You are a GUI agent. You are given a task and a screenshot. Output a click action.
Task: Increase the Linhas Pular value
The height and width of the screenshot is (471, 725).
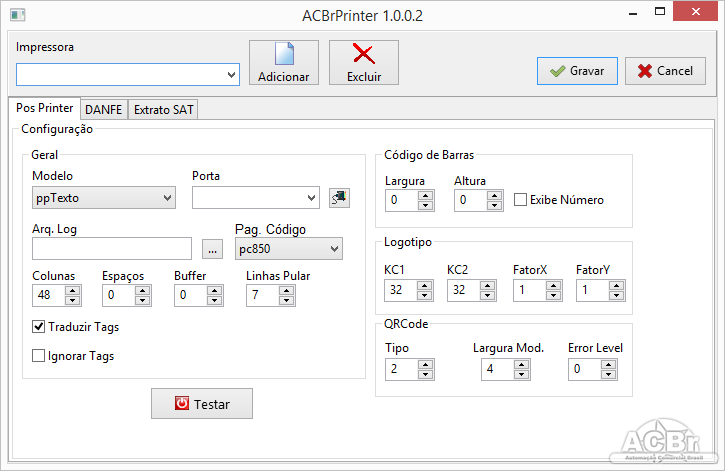(286, 290)
